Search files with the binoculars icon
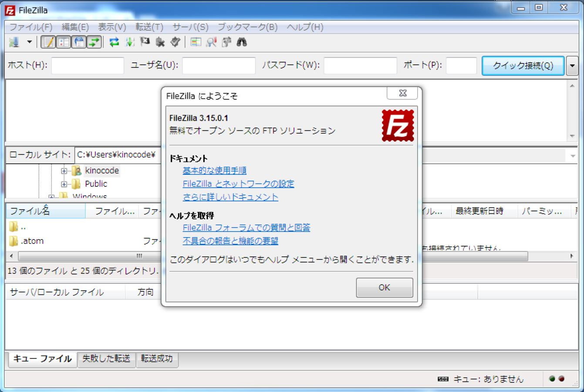This screenshot has height=392, width=584. click(242, 42)
